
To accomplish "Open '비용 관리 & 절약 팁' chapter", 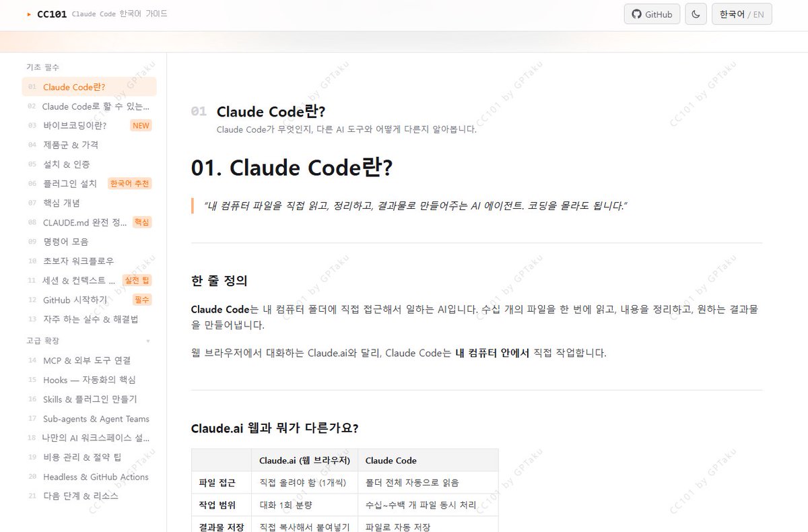I will coord(89,457).
